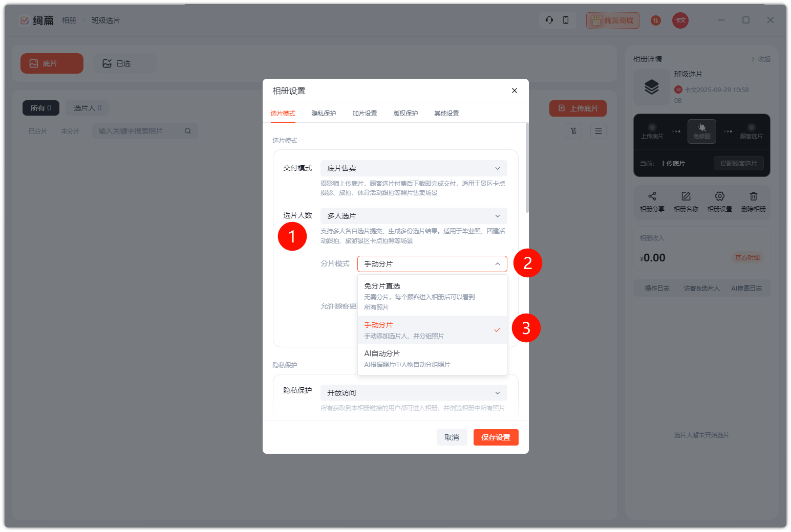Click the mobile phone icon in title bar
The image size is (791, 532).
[565, 20]
